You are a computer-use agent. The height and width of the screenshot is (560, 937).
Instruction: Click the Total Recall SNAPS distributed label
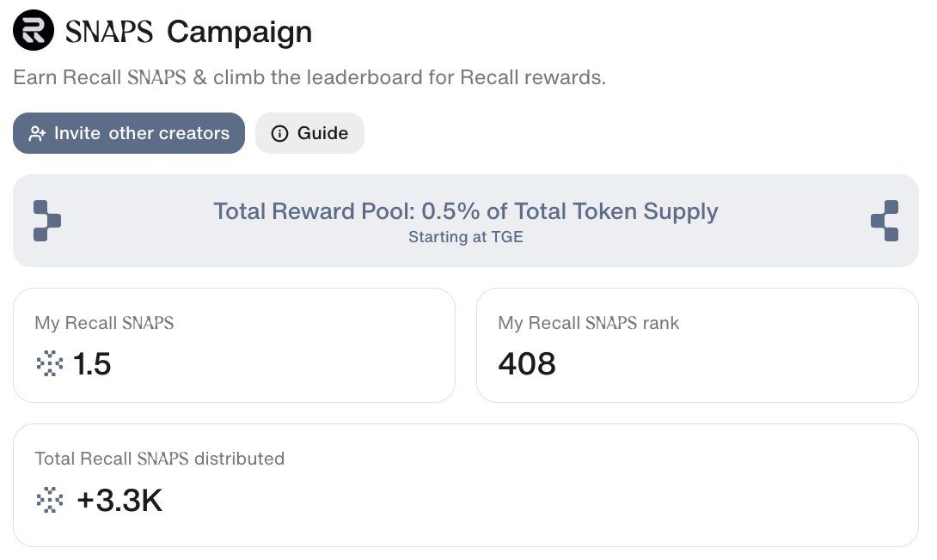(160, 459)
